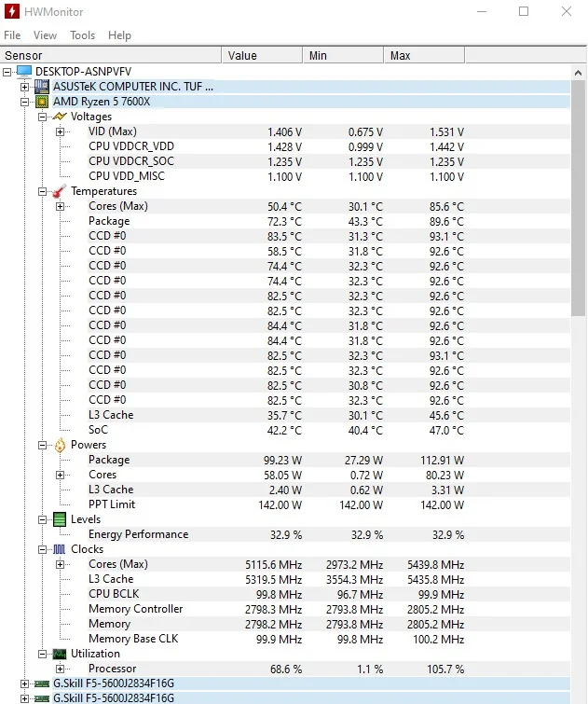Click the first G.Skill memory module icon
The height and width of the screenshot is (704, 588).
pyautogui.click(x=42, y=683)
